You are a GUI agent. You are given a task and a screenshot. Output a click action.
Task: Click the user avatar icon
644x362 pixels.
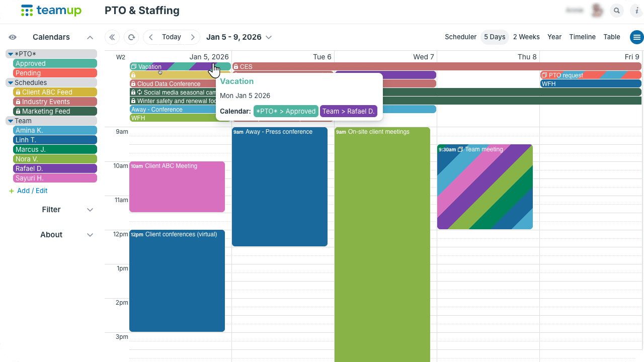597,11
